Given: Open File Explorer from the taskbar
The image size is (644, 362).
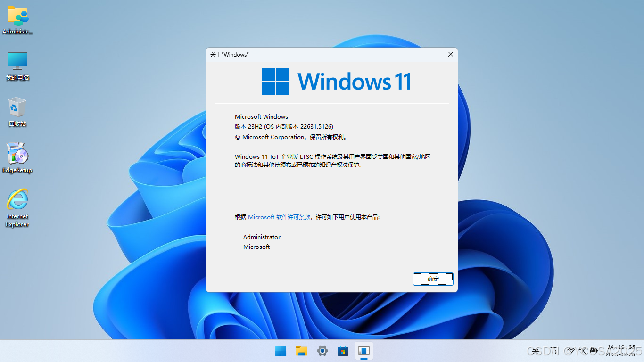Looking at the screenshot, I should [302, 351].
